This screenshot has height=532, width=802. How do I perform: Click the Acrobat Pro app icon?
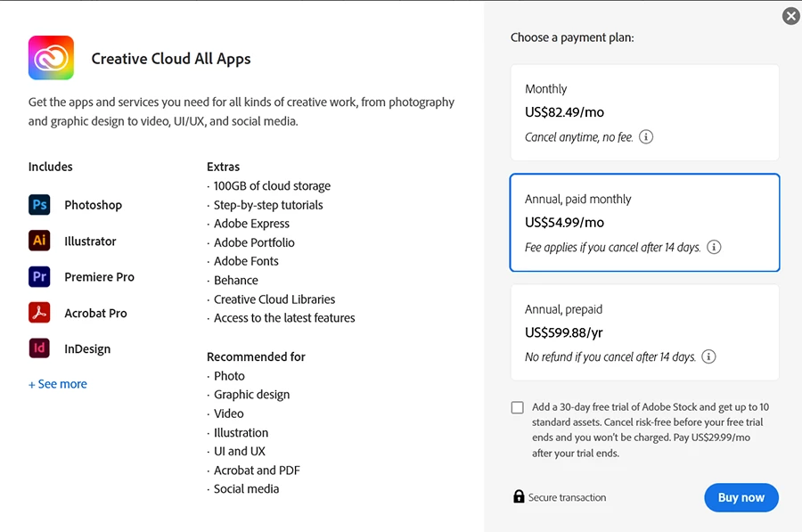pyautogui.click(x=39, y=313)
